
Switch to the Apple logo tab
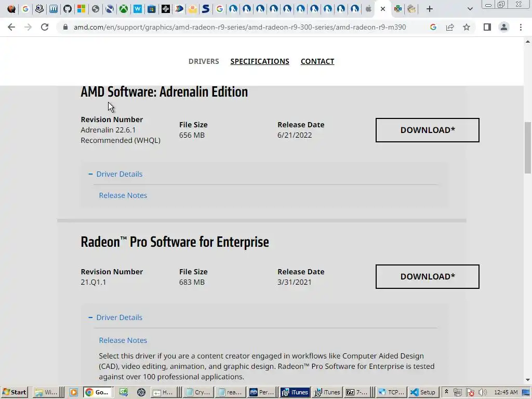pos(368,9)
